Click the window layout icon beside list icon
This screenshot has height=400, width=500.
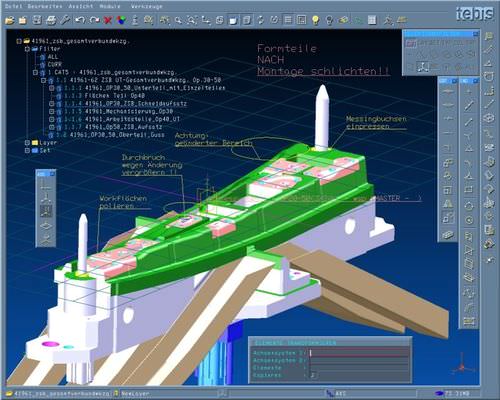pos(301,20)
